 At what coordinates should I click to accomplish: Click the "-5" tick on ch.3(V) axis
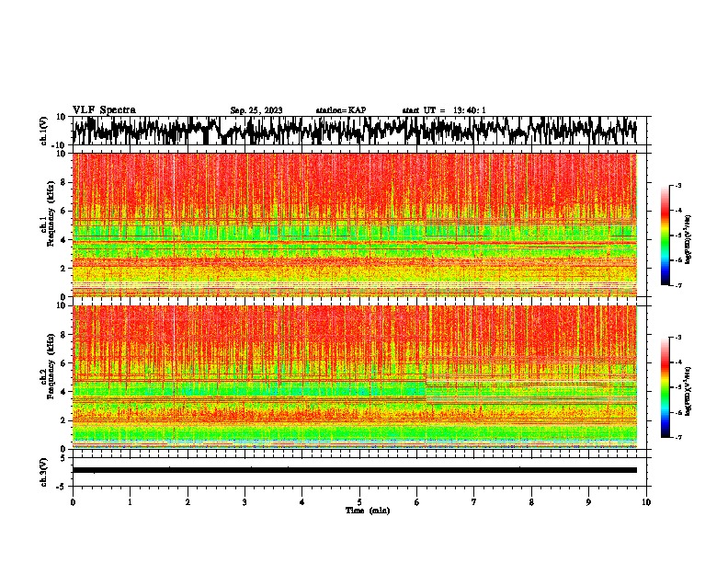(63, 487)
